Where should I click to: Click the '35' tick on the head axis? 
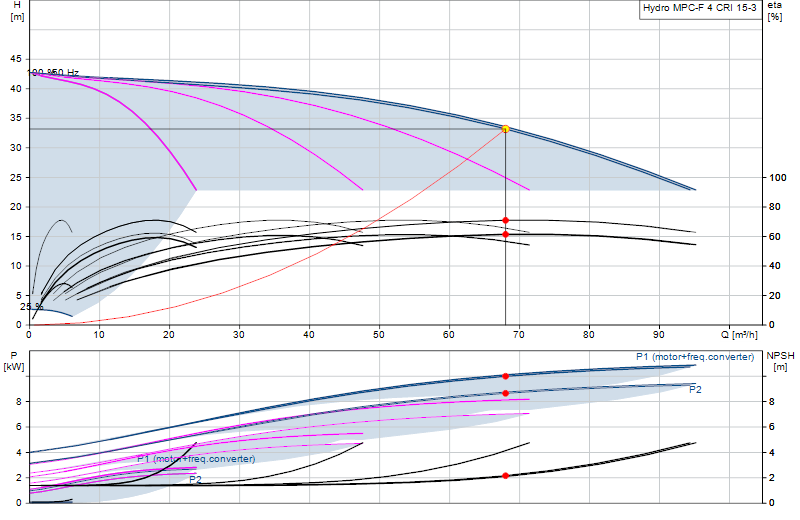pyautogui.click(x=16, y=118)
